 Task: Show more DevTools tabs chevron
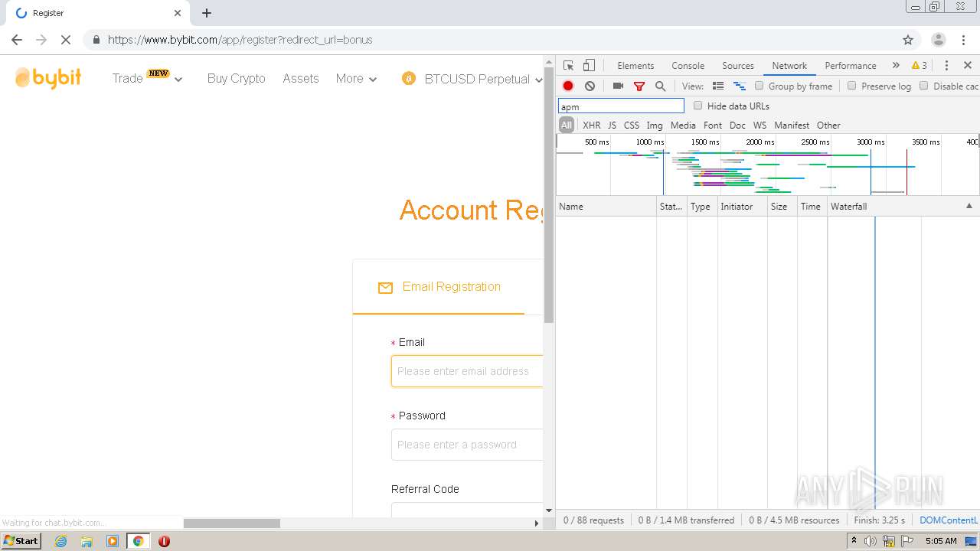click(896, 66)
